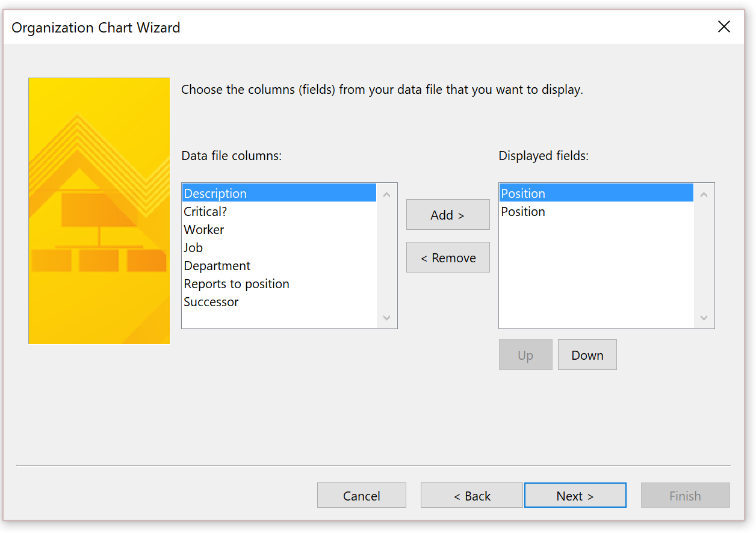
Task: Pick the Job column from list
Action: pos(279,247)
